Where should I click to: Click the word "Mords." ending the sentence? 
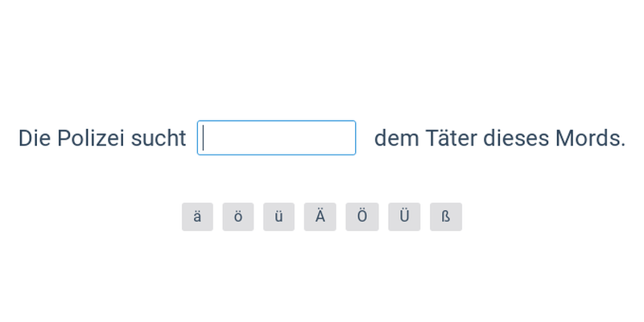coord(590,138)
